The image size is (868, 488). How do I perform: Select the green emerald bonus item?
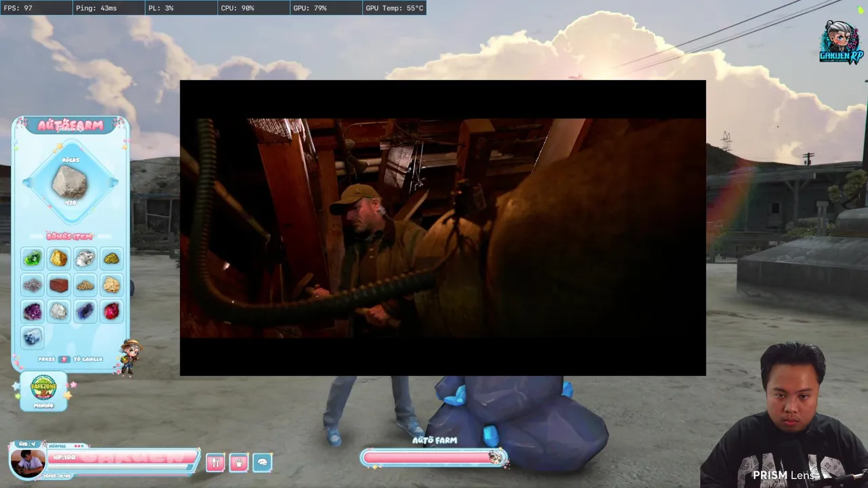(33, 258)
